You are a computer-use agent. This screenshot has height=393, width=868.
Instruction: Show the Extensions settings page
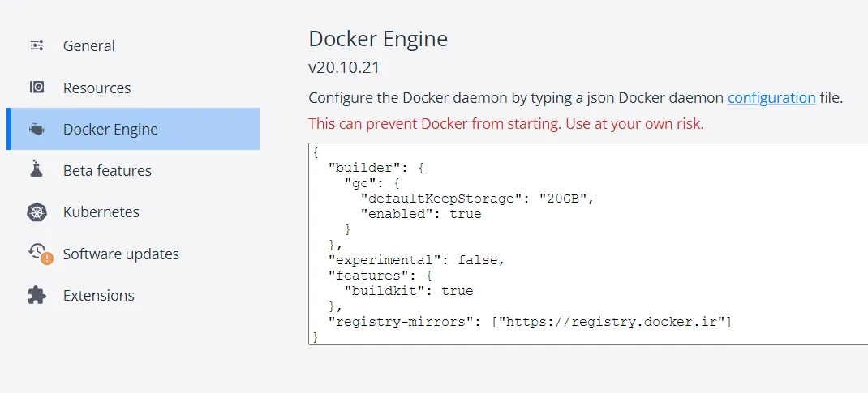tap(99, 295)
